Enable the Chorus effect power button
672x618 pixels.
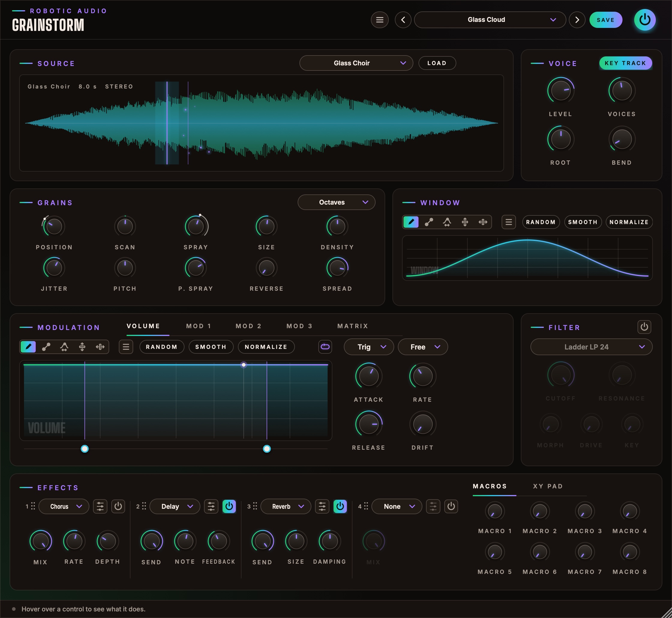coord(118,506)
